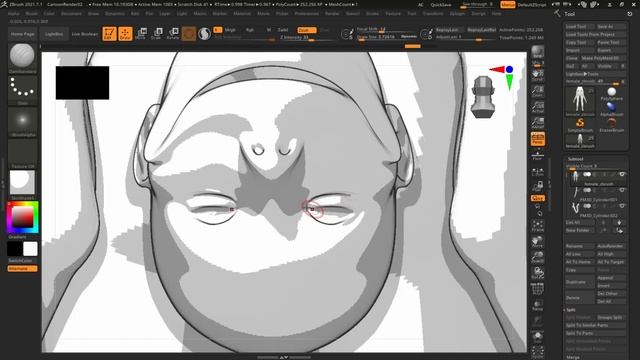Adjust the See-through slider
The image size is (640, 360).
click(477, 4)
